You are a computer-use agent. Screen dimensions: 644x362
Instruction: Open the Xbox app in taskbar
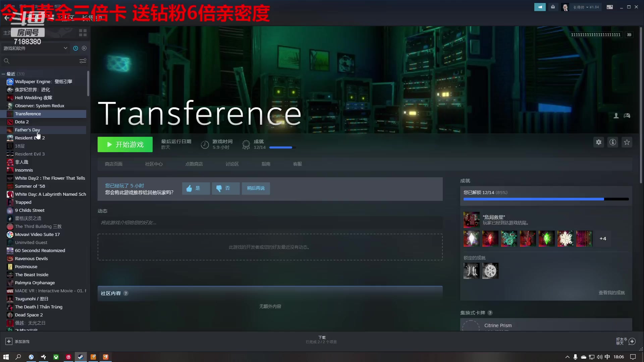click(x=56, y=357)
